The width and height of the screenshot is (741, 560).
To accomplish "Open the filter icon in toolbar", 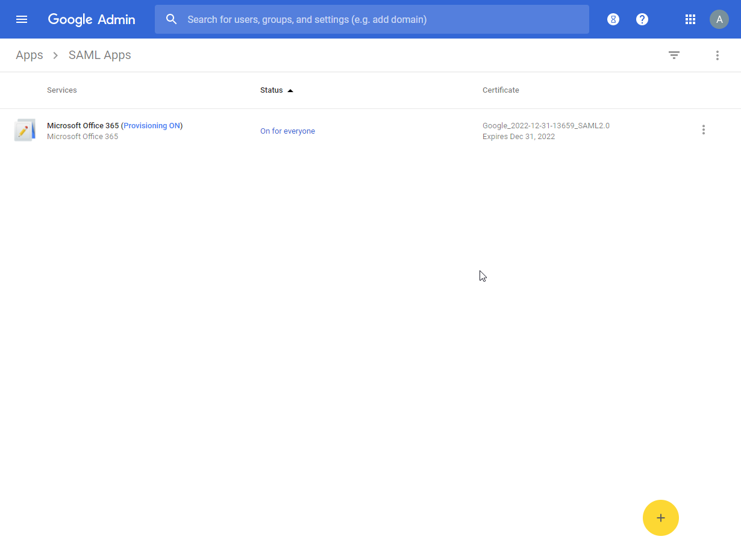I will 674,55.
